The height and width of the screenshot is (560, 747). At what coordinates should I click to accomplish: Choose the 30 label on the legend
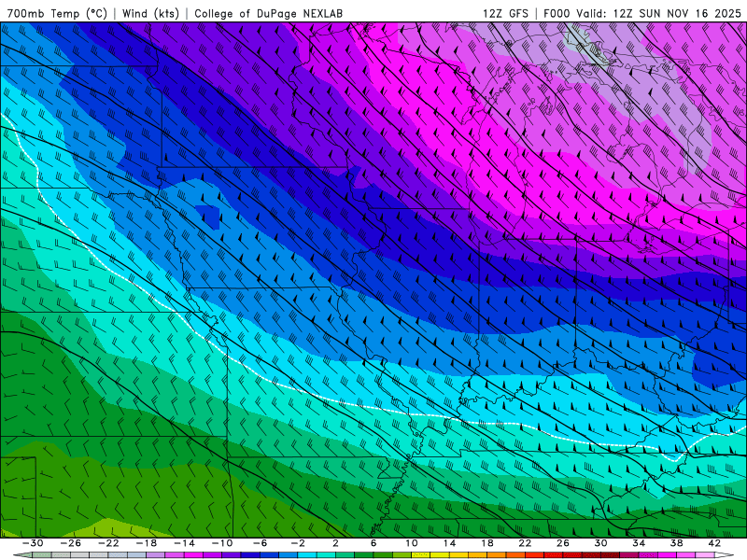600,543
